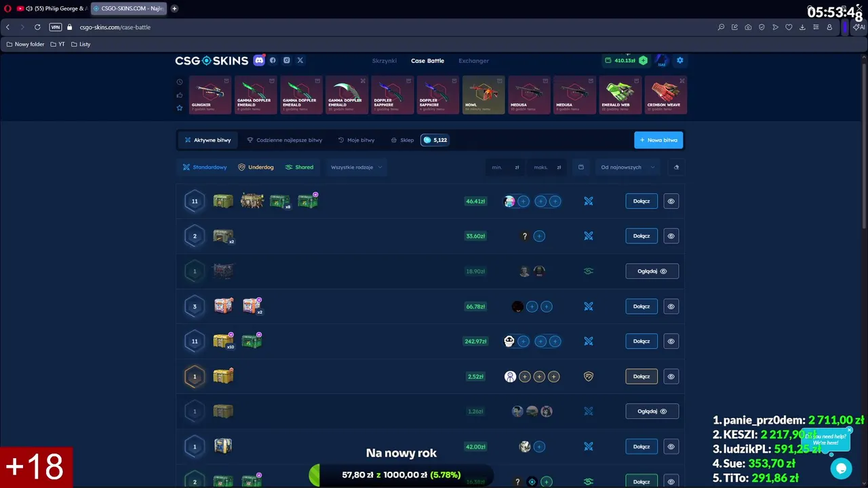Click the browser page vertical scrollbar

point(864,146)
